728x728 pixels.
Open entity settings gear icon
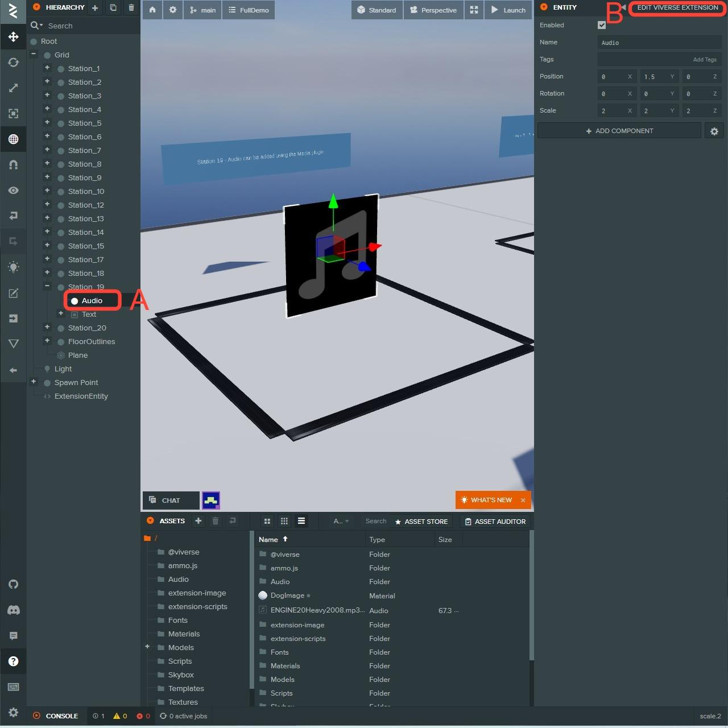[x=714, y=131]
